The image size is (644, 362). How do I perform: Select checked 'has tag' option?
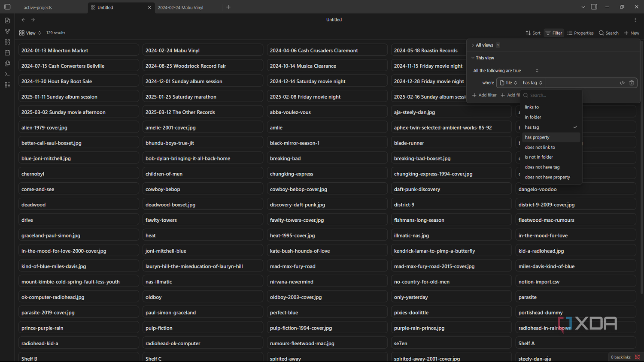point(551,127)
